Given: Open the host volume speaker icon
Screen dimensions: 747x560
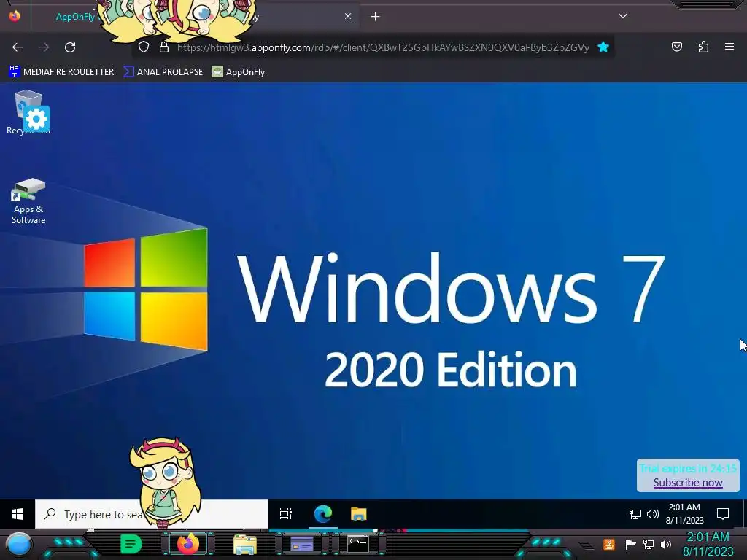Looking at the screenshot, I should coord(666,544).
